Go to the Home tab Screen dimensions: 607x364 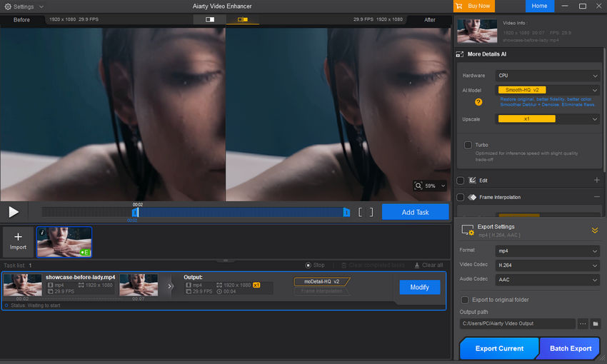click(x=540, y=6)
